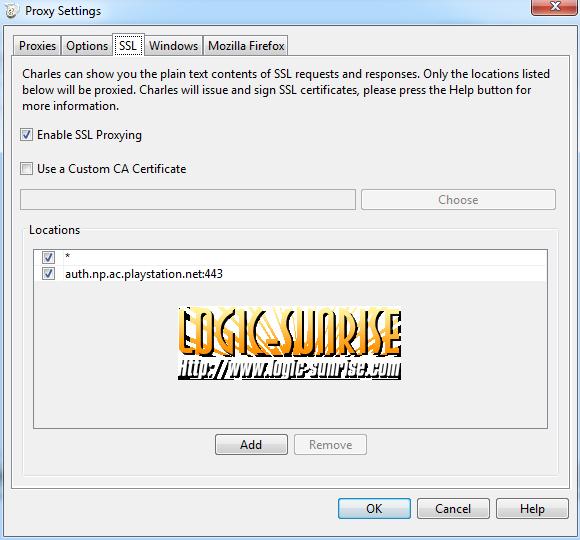Confirm the settings with OK
The width and height of the screenshot is (580, 540).
(374, 509)
